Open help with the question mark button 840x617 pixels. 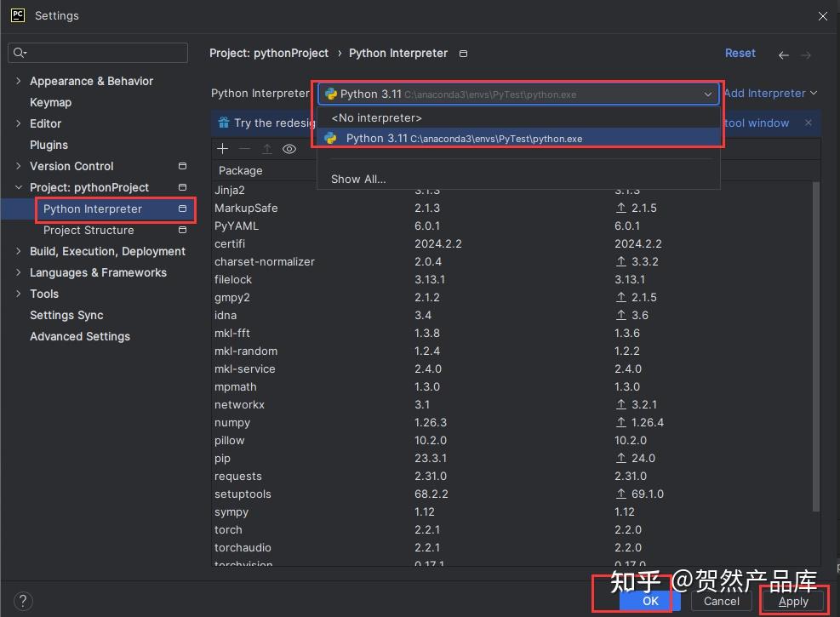click(23, 601)
